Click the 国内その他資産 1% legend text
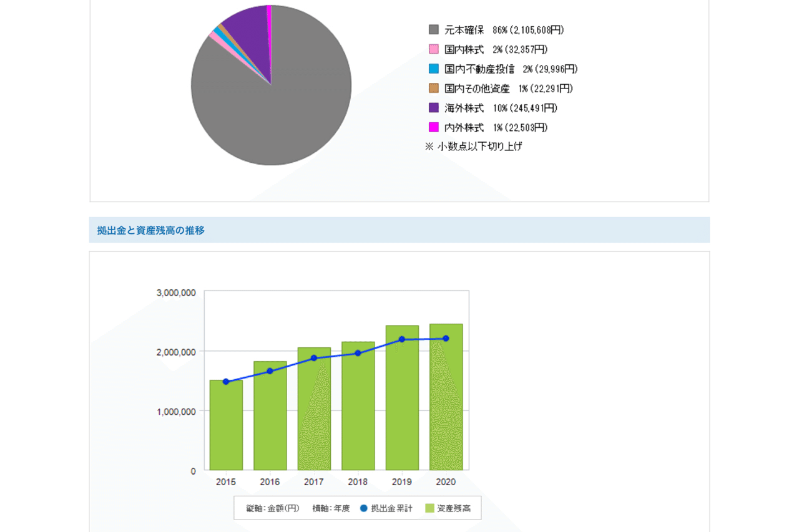 click(x=509, y=89)
